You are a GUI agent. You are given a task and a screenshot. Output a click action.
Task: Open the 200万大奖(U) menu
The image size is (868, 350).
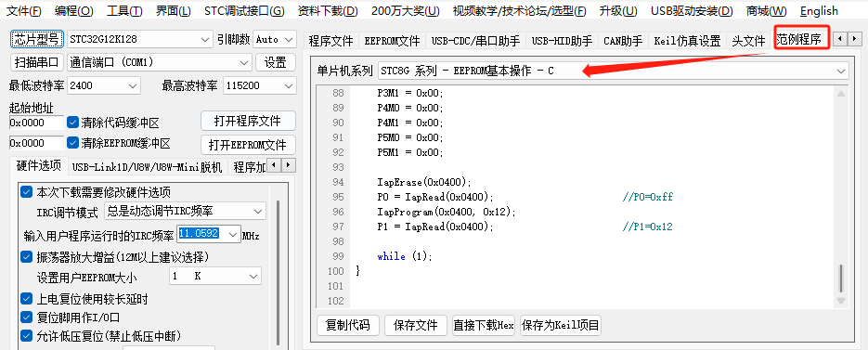tap(405, 11)
